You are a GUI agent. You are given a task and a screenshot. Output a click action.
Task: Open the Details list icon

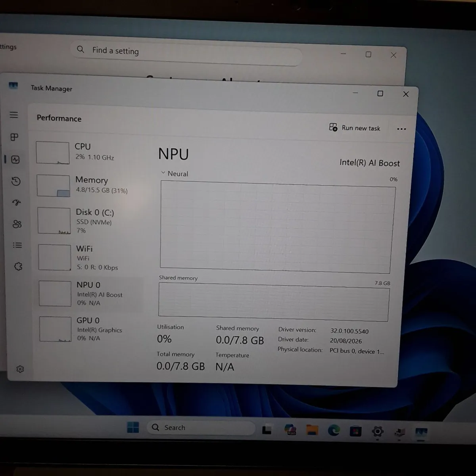tap(17, 245)
